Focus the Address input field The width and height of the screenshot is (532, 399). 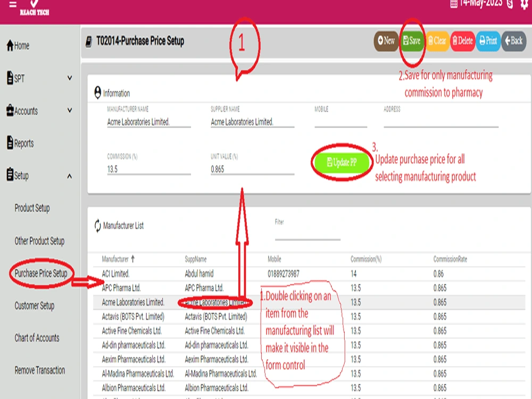click(x=441, y=122)
